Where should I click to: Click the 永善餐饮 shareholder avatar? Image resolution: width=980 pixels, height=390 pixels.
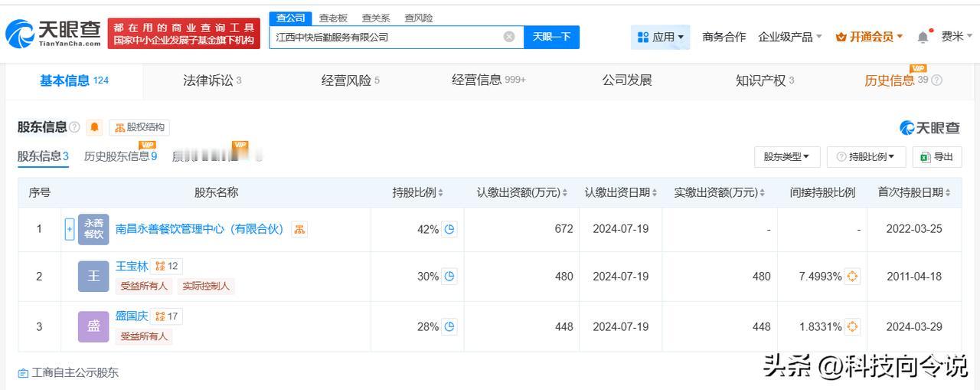click(93, 229)
